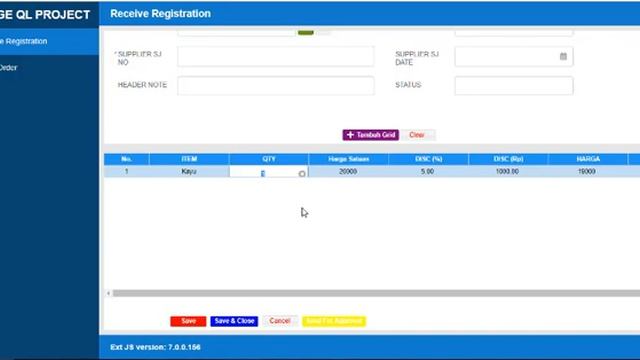
Task: Click the 5.00 discount percent cell
Action: point(428,171)
